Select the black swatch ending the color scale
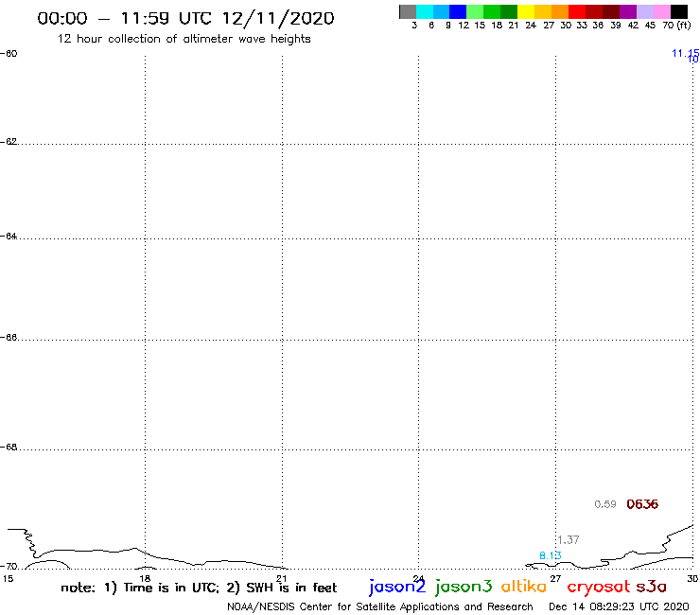Screen dimensions: 700x615 coord(679,11)
